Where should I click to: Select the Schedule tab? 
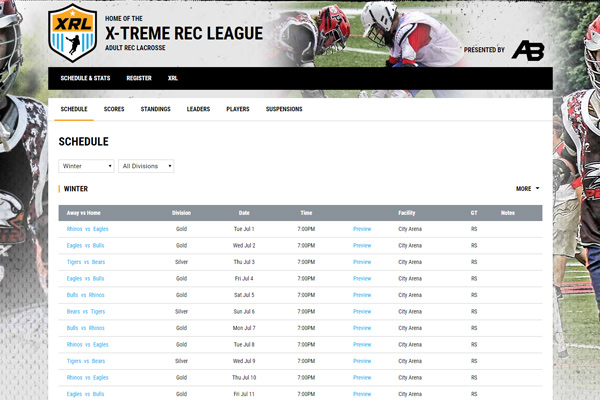74,109
